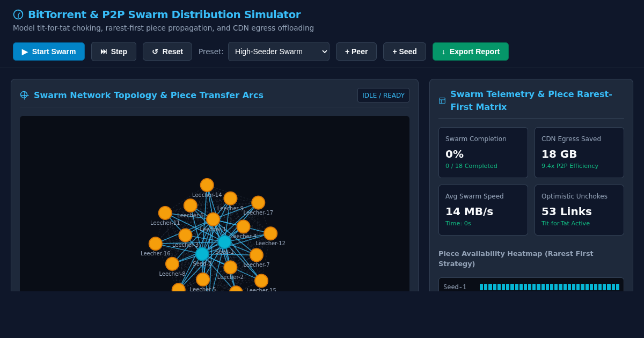Screen dimensions: 644x338
Task: Click the IDLE / READY status badge
Action: 383,95
